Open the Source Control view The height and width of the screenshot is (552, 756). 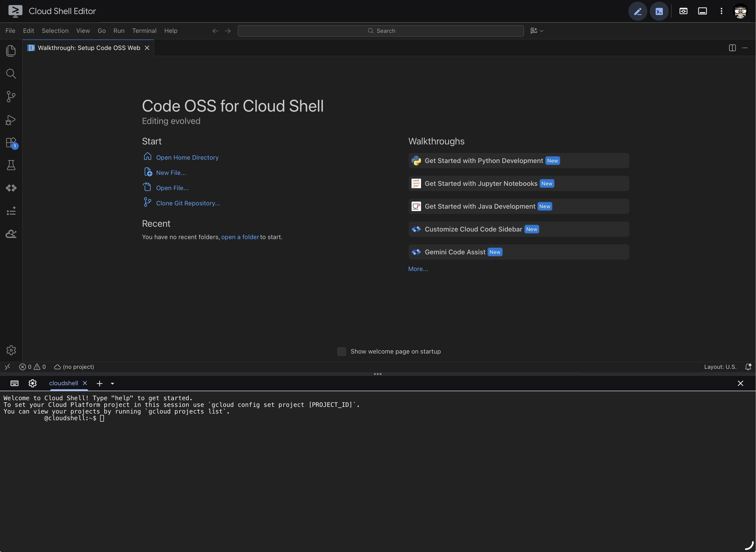[x=11, y=97]
